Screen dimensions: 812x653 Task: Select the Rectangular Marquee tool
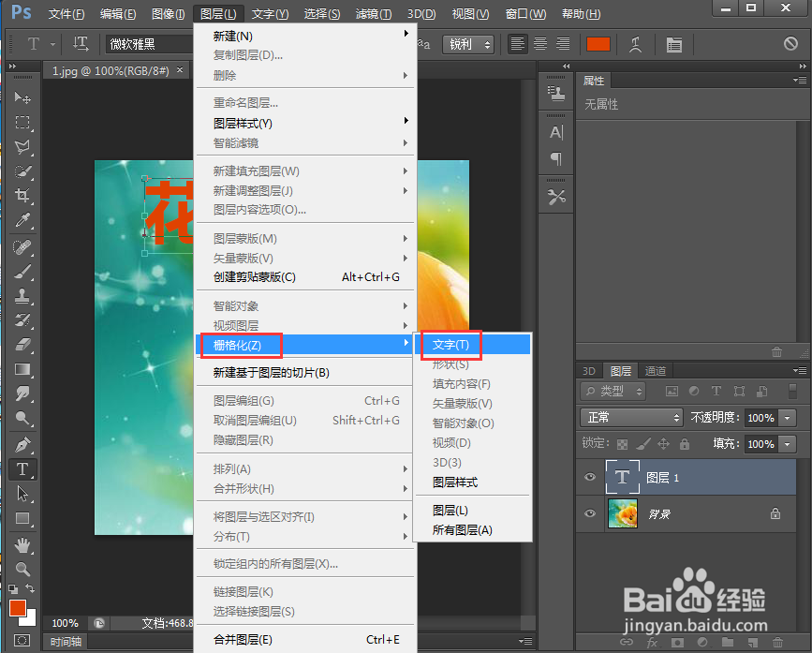tap(22, 122)
